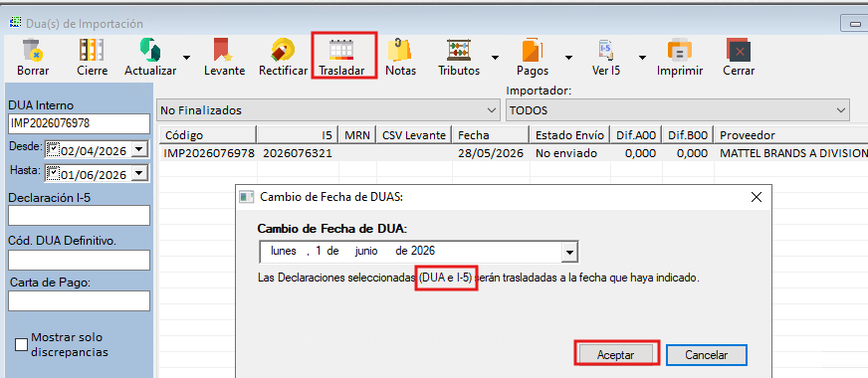The height and width of the screenshot is (378, 868).
Task: Open the Cambio de Fecha date dropdown arrow
Action: (569, 253)
